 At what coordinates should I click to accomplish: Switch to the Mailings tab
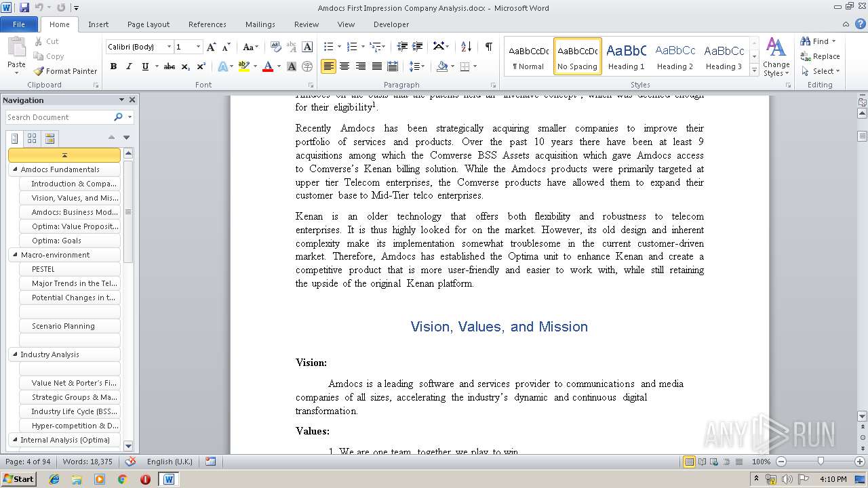pos(260,24)
